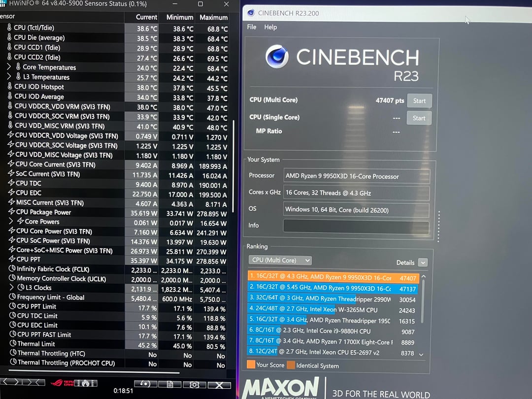
Task: Expand the L3 Clocks group
Action: click(x=11, y=287)
